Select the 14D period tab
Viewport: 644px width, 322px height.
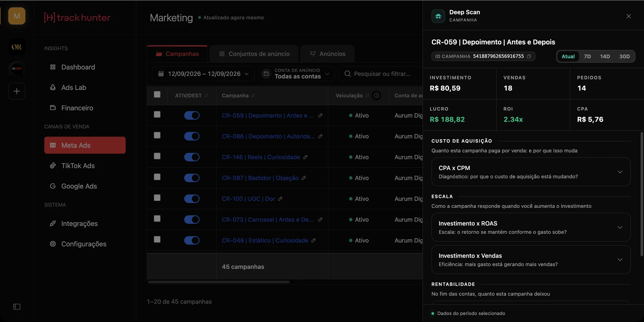click(x=605, y=56)
